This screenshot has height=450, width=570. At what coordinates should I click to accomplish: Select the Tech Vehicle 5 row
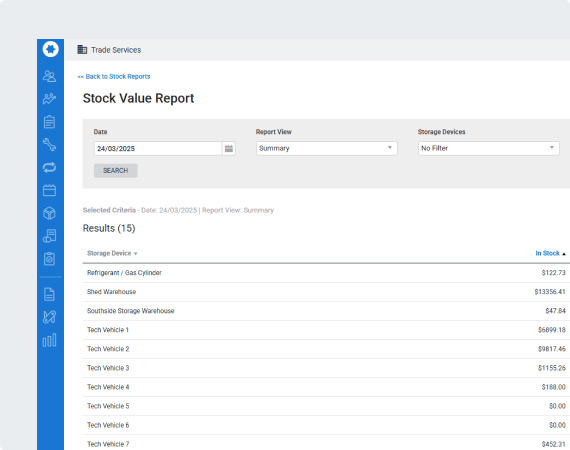coord(326,406)
